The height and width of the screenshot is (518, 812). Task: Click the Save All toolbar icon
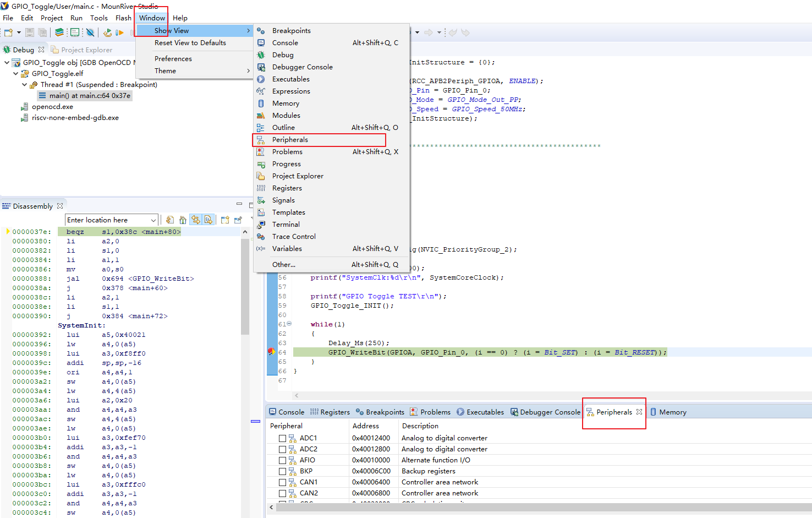pyautogui.click(x=42, y=32)
